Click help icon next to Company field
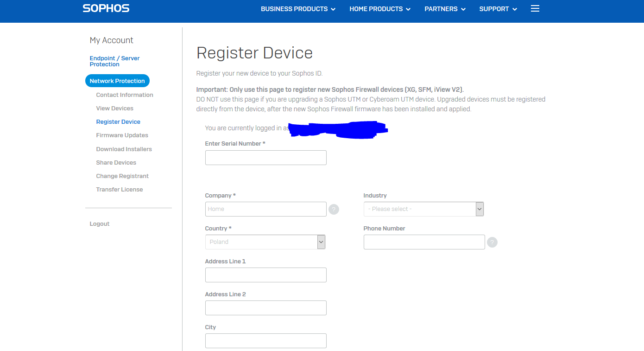The width and height of the screenshot is (644, 351). 334,210
